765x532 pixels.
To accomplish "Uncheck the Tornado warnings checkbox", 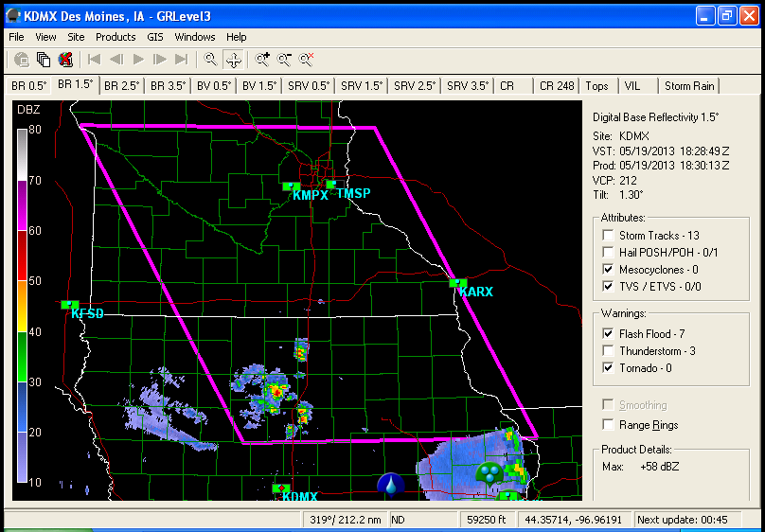I will (608, 367).
